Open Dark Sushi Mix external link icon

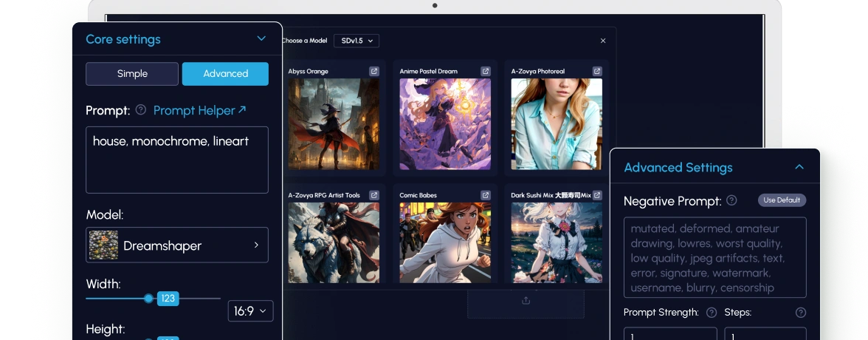(596, 195)
